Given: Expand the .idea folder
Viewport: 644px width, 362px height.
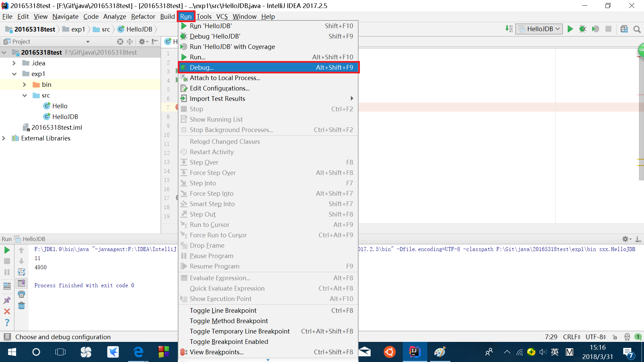Looking at the screenshot, I should click(14, 63).
